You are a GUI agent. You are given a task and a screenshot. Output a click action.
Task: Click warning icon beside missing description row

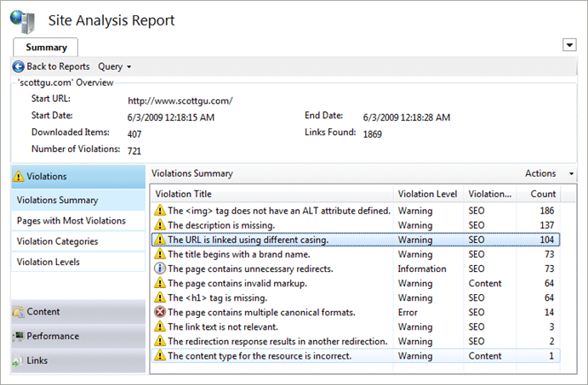point(160,225)
